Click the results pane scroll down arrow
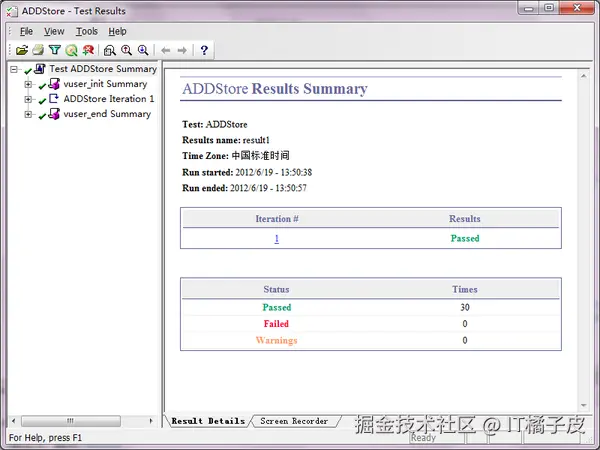The image size is (600, 450). click(x=584, y=405)
